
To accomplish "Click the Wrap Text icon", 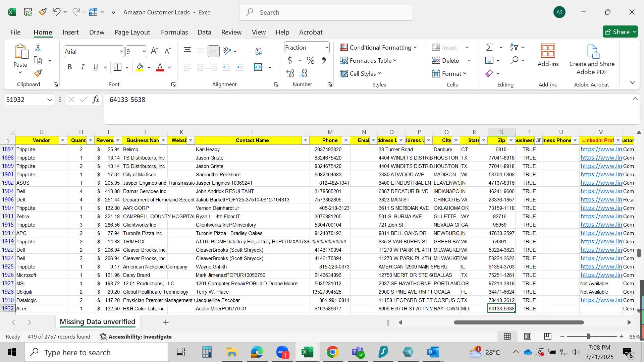I will point(259,51).
